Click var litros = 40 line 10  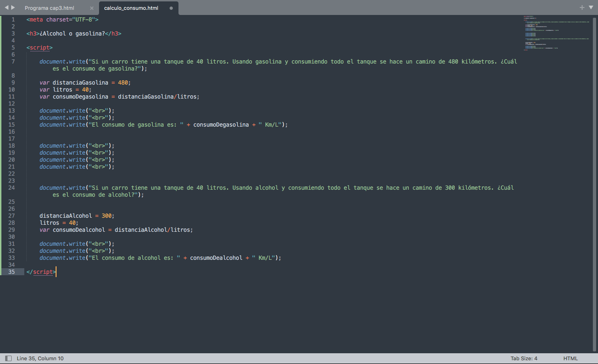(x=66, y=90)
